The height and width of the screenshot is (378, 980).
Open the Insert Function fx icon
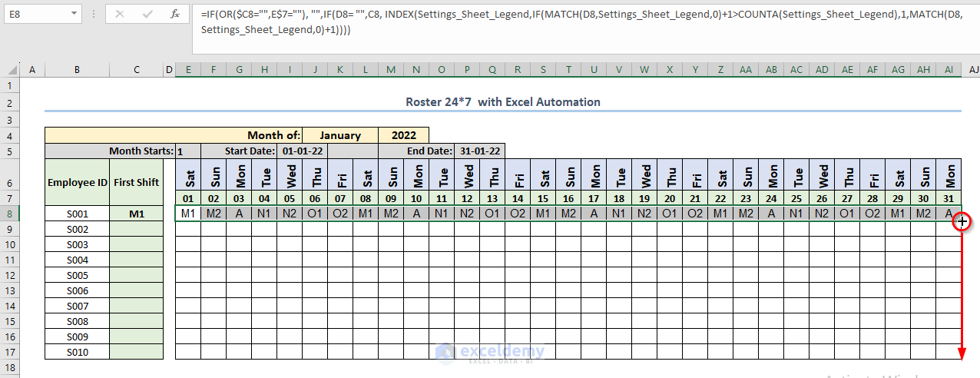[175, 14]
